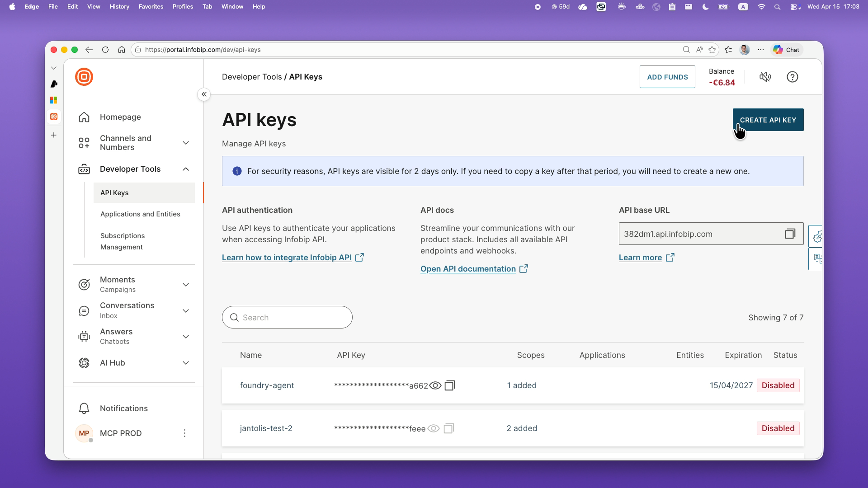868x488 pixels.
Task: Expand the Moments Campaigns section
Action: click(186, 285)
